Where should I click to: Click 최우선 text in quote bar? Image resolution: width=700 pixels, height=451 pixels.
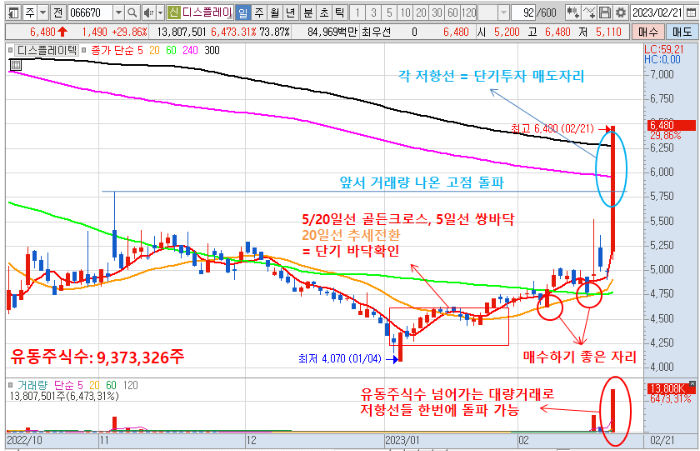click(x=376, y=32)
